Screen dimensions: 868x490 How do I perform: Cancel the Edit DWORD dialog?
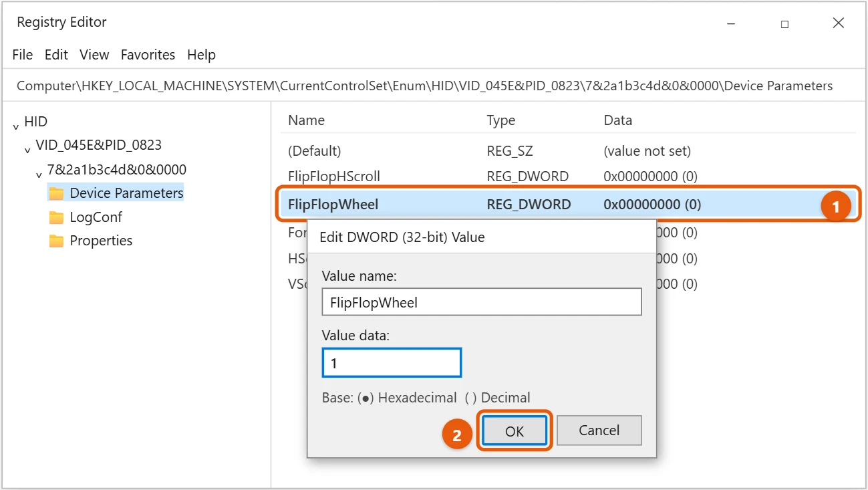[599, 431]
